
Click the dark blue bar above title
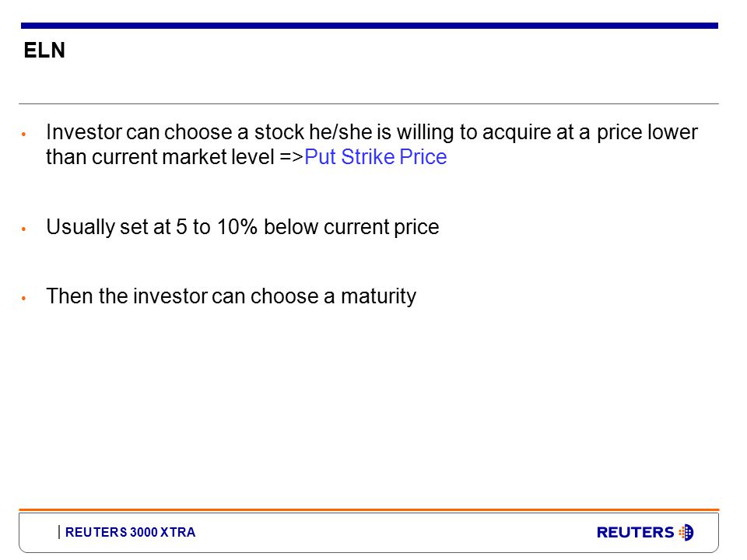point(369,26)
